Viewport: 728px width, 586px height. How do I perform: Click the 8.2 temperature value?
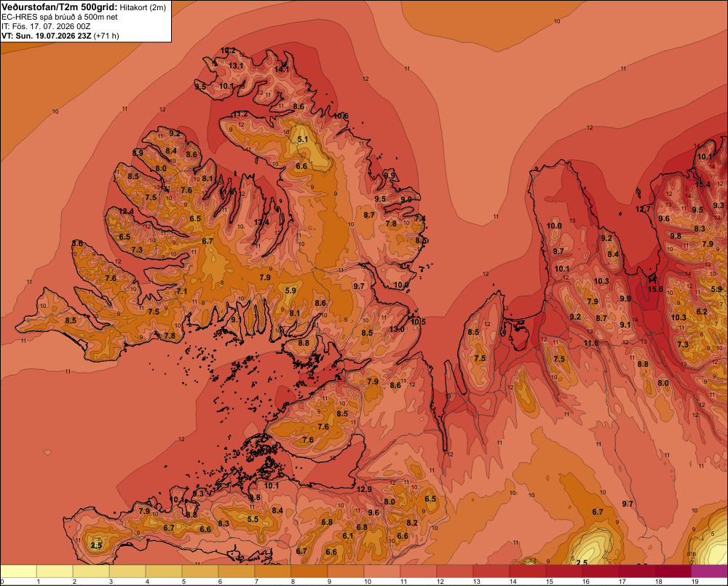[412, 523]
